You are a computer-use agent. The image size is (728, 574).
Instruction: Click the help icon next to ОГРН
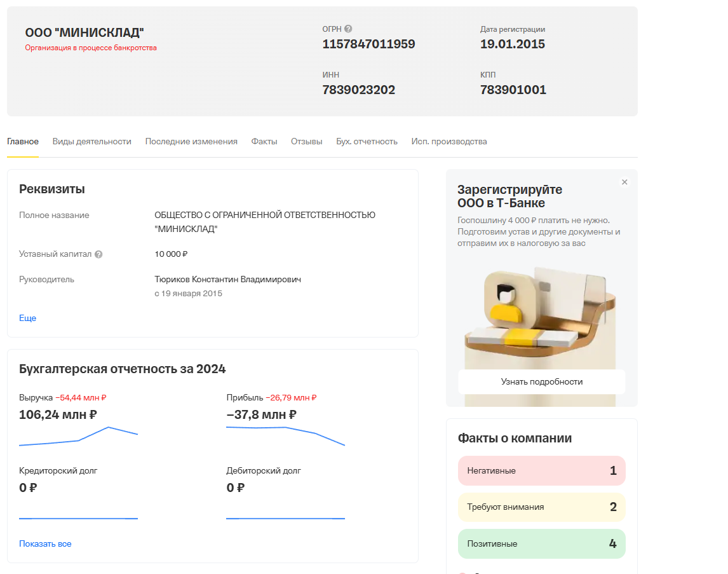click(348, 29)
